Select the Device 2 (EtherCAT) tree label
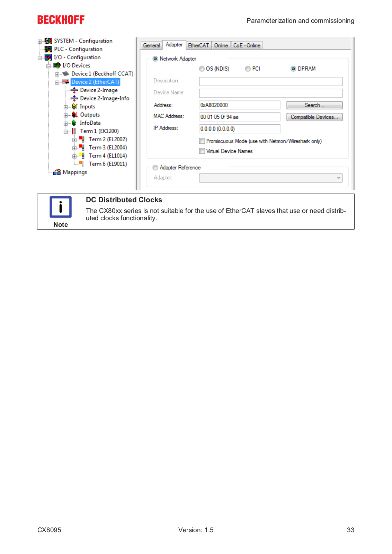The width and height of the screenshot is (392, 554). [95, 82]
